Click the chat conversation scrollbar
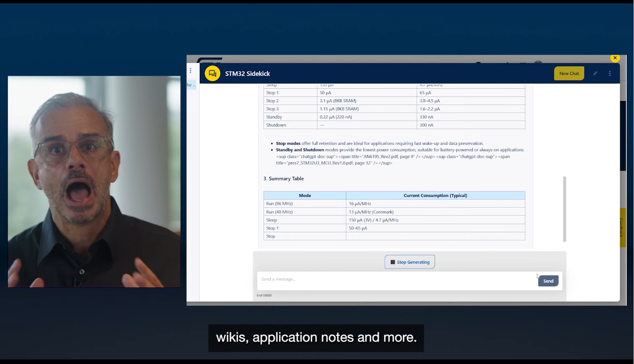The width and height of the screenshot is (634, 364). 564,209
